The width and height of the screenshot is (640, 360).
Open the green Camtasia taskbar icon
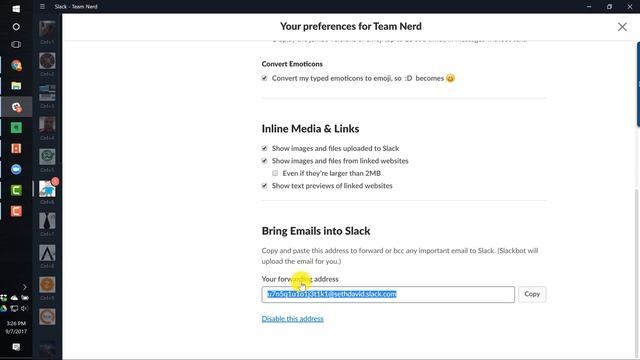click(16, 190)
